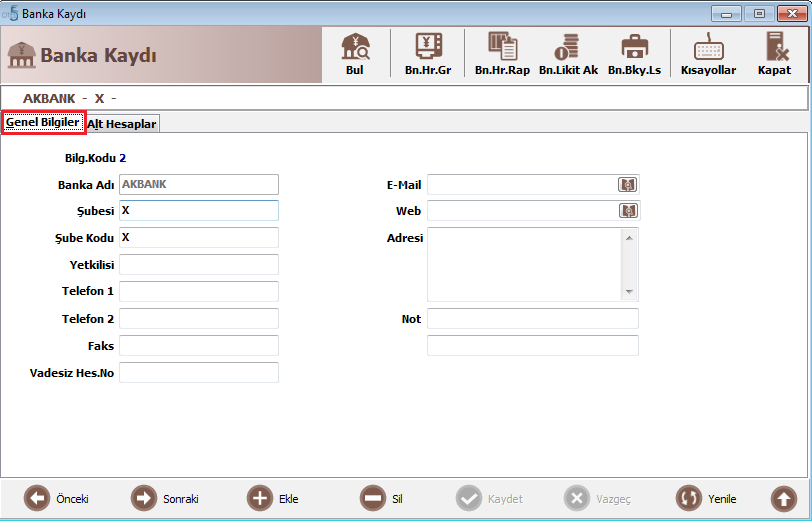Screen dimensions: 812x521
Task: Click the Vadesiz Hes.No input field
Action: tap(199, 372)
